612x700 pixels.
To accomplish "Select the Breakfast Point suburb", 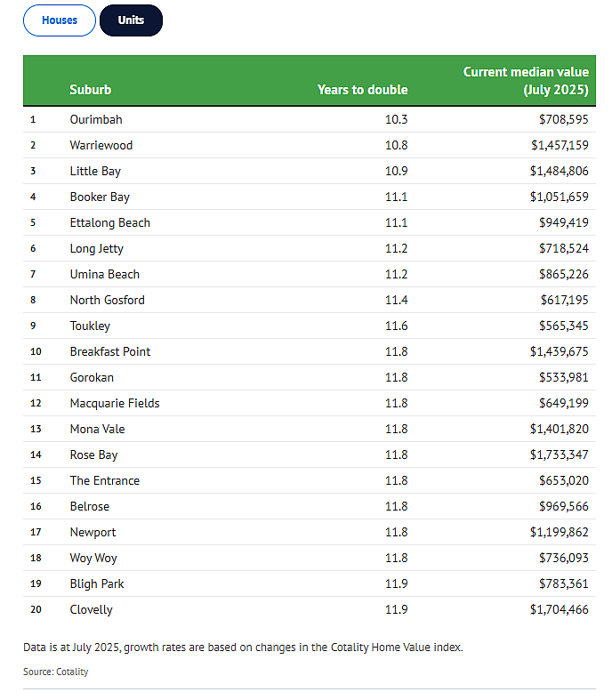I will click(x=110, y=352).
